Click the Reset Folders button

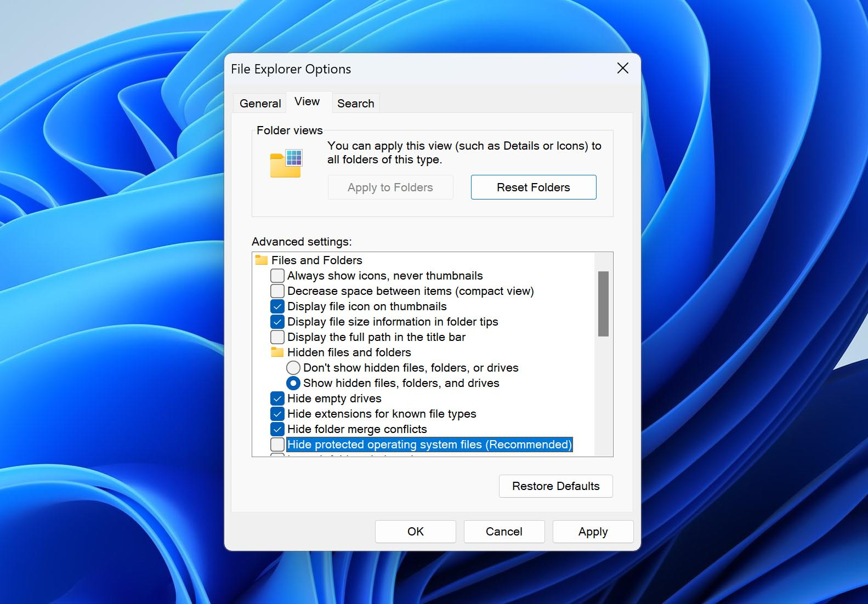coord(534,187)
